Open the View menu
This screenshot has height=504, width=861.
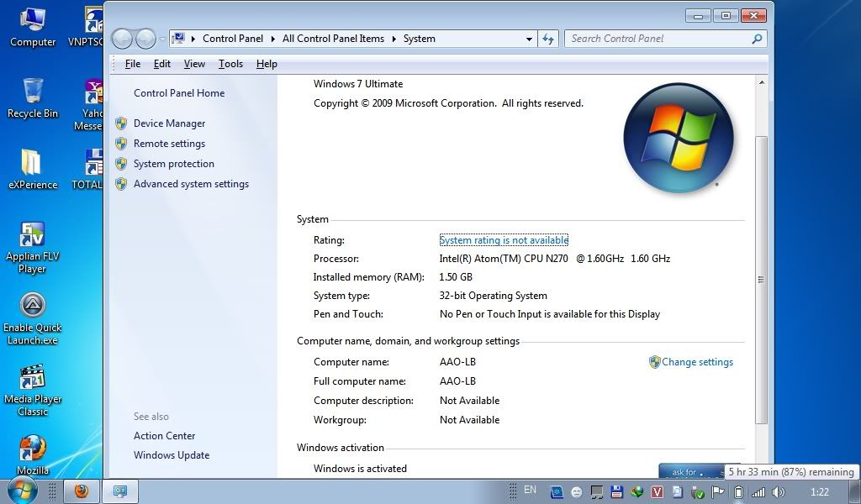194,64
